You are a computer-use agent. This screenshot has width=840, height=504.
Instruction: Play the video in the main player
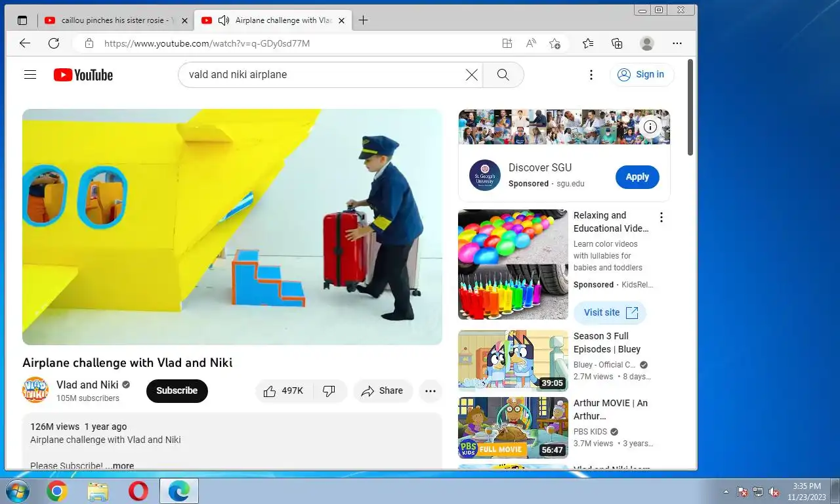coord(232,227)
